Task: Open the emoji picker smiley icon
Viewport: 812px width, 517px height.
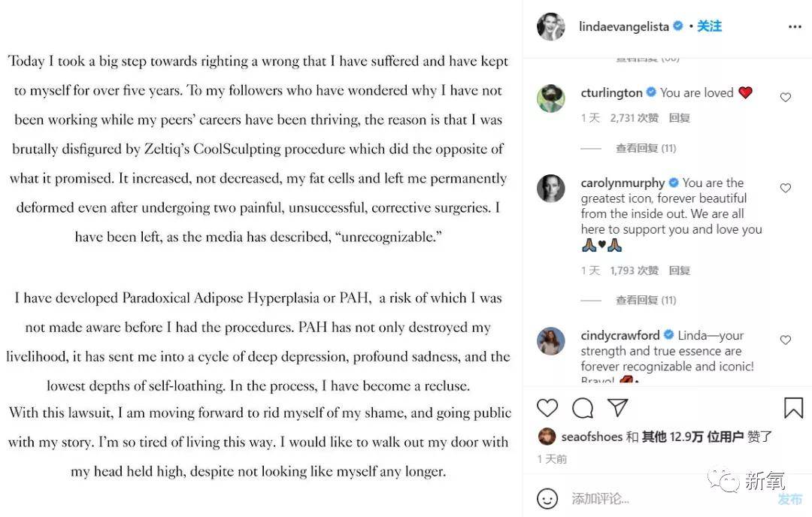Action: pos(548,498)
